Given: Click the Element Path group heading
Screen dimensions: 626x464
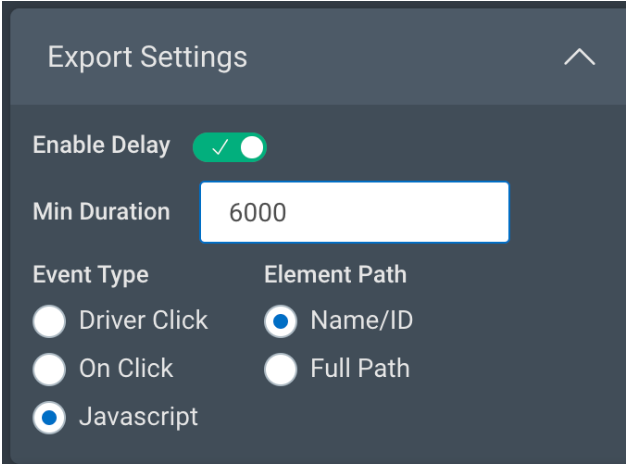Looking at the screenshot, I should click(335, 274).
